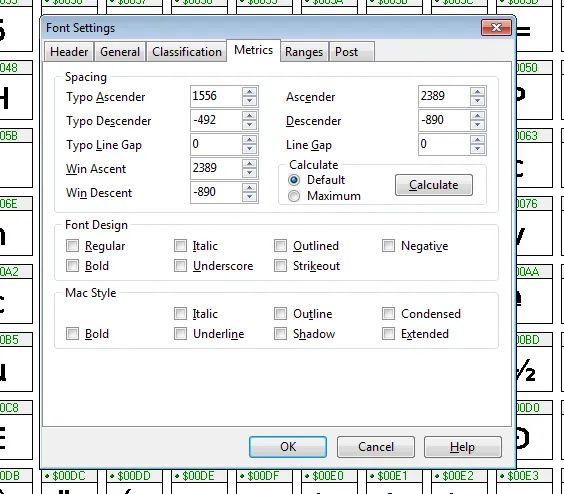Click the Line Gap value field
564x494 pixels.
click(444, 144)
